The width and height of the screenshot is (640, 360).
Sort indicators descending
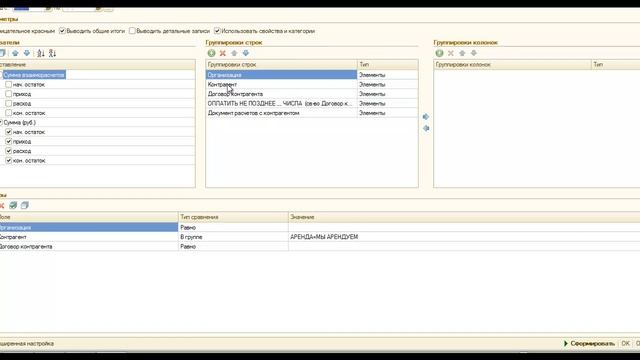52,53
